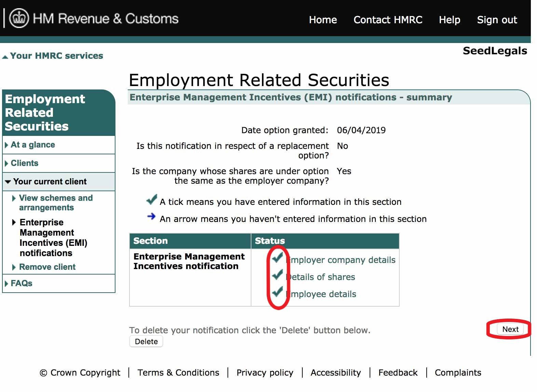This screenshot has height=392, width=537.
Task: Open the Privacy policy footer link
Action: pyautogui.click(x=265, y=373)
